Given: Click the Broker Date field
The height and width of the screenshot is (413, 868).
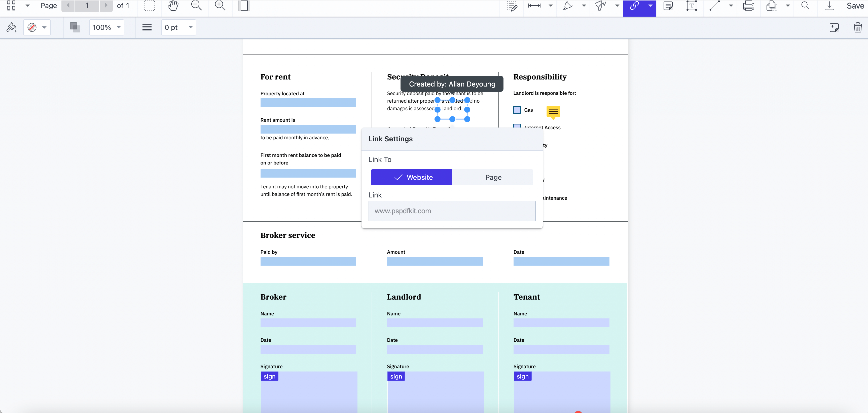Looking at the screenshot, I should [x=308, y=349].
